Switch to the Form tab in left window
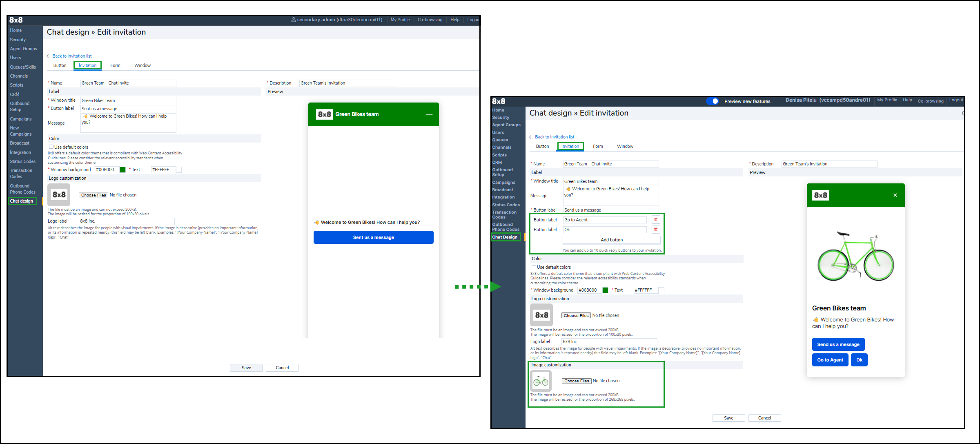This screenshot has height=444, width=980. 115,65
